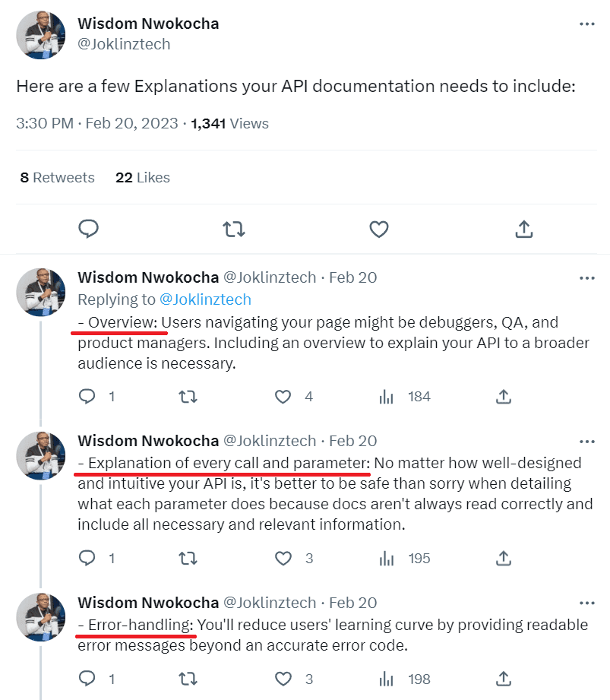
Task: Retweet the main tweet
Action: point(233,228)
